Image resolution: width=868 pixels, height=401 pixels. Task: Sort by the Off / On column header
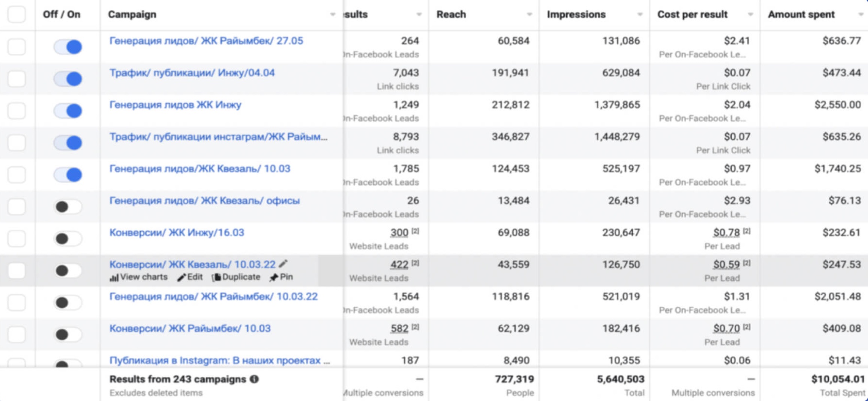(62, 14)
